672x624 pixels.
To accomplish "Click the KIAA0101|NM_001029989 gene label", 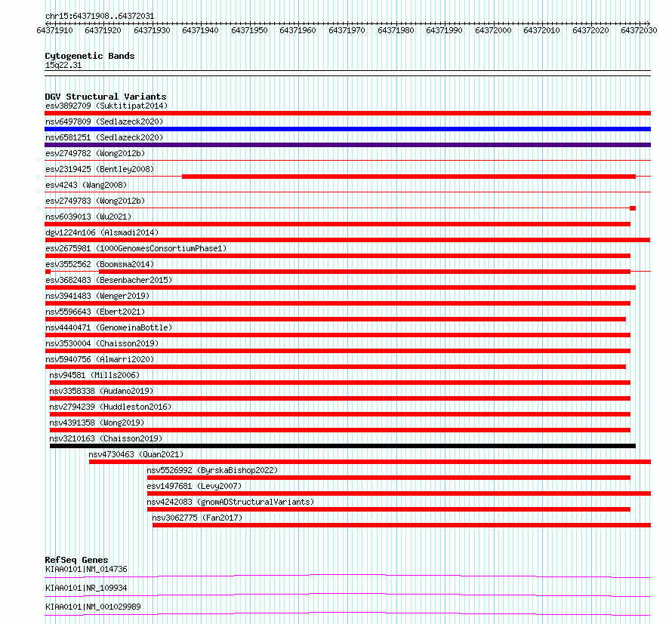I will [93, 607].
